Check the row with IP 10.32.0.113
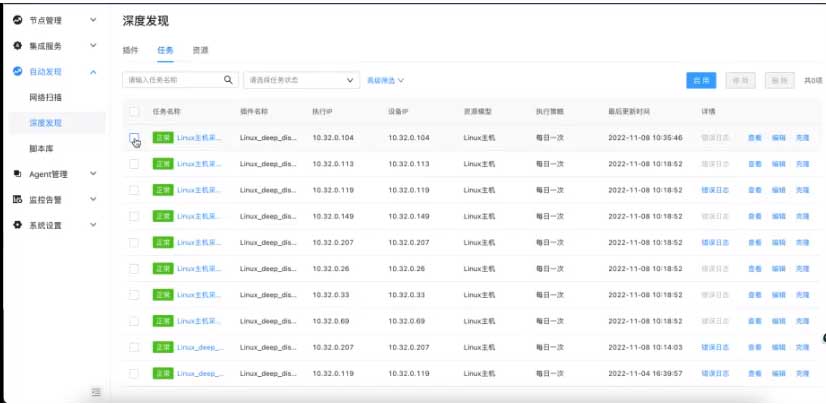Image resolution: width=826 pixels, height=404 pixels. (134, 164)
